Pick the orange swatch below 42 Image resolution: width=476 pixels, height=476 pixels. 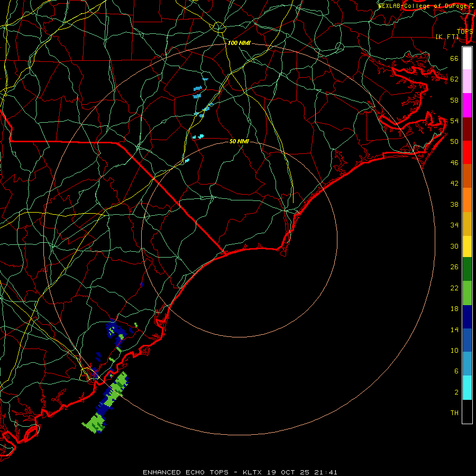[467, 200]
